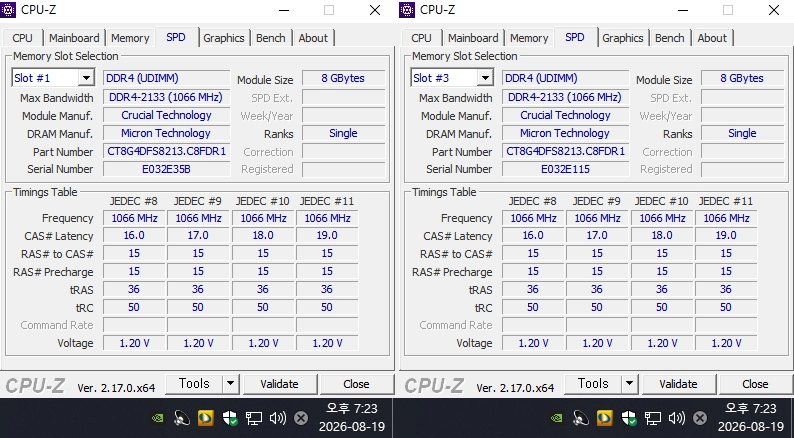Image resolution: width=794 pixels, height=438 pixels.
Task: Click the speaker volume icon in left taskbar
Action: click(x=277, y=418)
